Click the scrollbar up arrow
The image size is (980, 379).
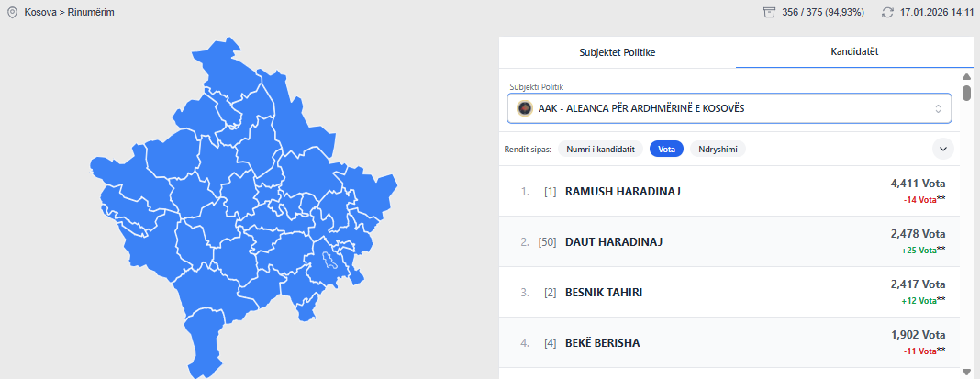(x=966, y=77)
